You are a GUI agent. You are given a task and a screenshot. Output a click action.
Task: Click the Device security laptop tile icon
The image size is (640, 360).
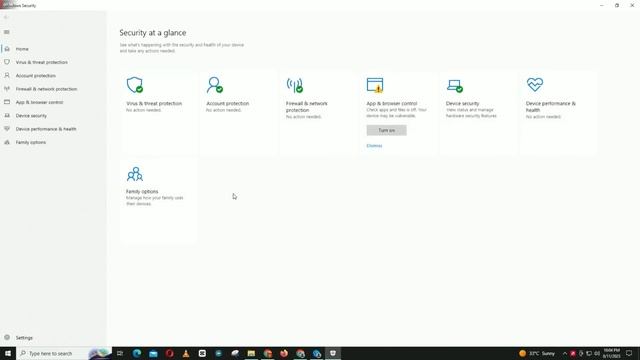(x=455, y=86)
